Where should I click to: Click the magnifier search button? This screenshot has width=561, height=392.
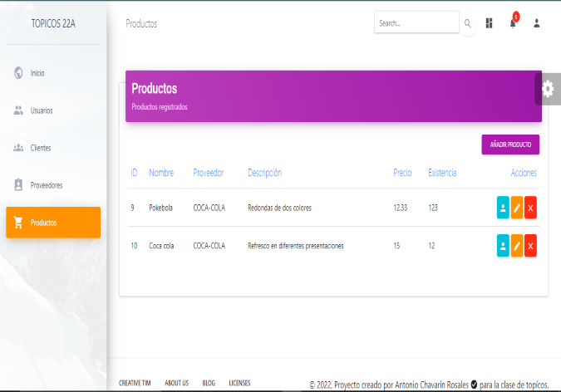coord(468,23)
